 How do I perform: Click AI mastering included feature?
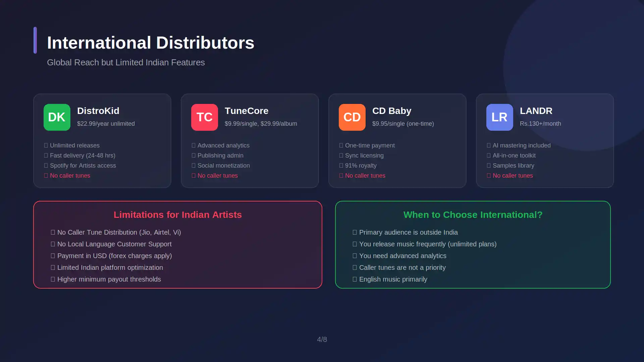519,145
